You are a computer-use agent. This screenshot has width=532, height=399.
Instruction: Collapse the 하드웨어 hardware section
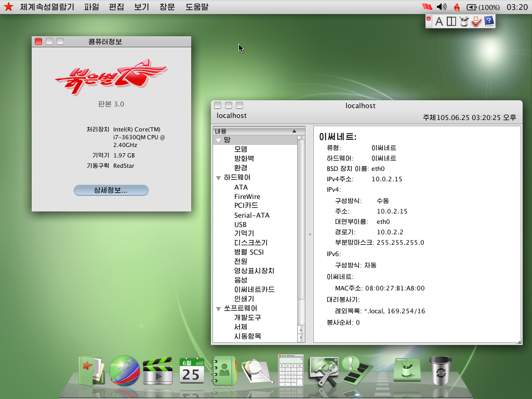(218, 178)
